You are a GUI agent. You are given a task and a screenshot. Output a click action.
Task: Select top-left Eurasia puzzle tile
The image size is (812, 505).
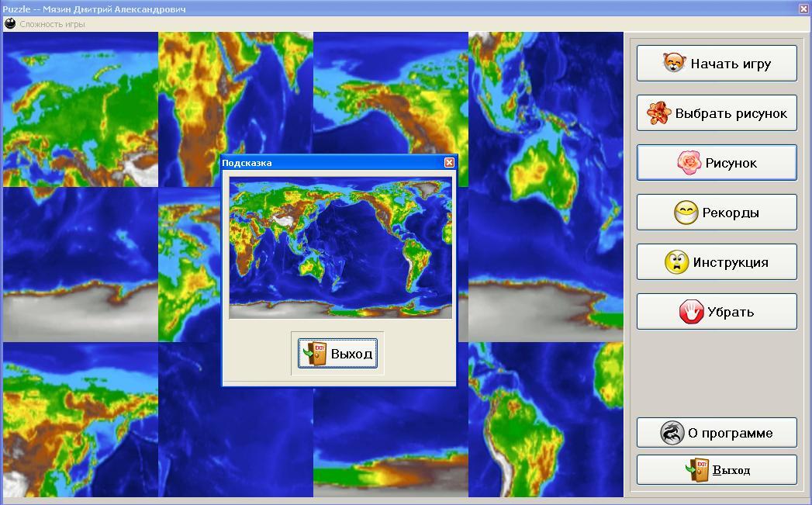[80, 109]
